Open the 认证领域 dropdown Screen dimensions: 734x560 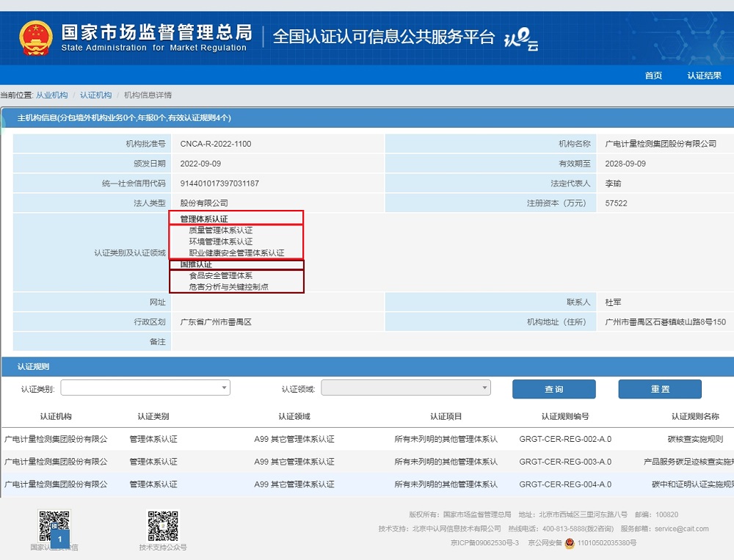pos(406,388)
